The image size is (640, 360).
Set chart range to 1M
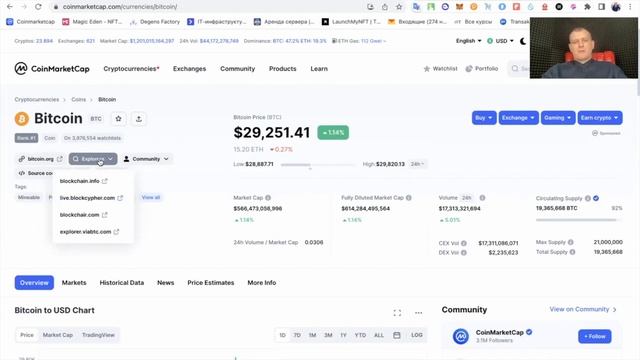point(312,335)
